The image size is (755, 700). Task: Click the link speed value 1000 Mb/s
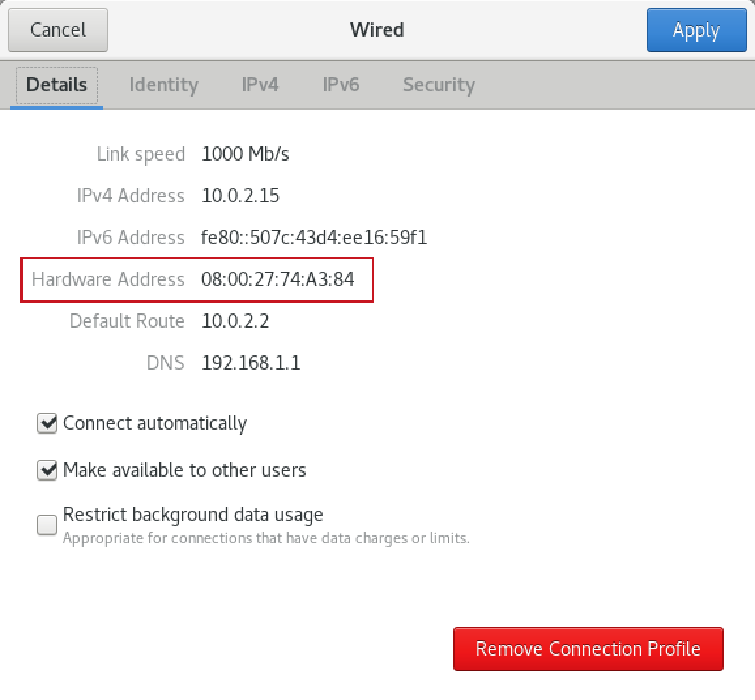[x=246, y=154]
